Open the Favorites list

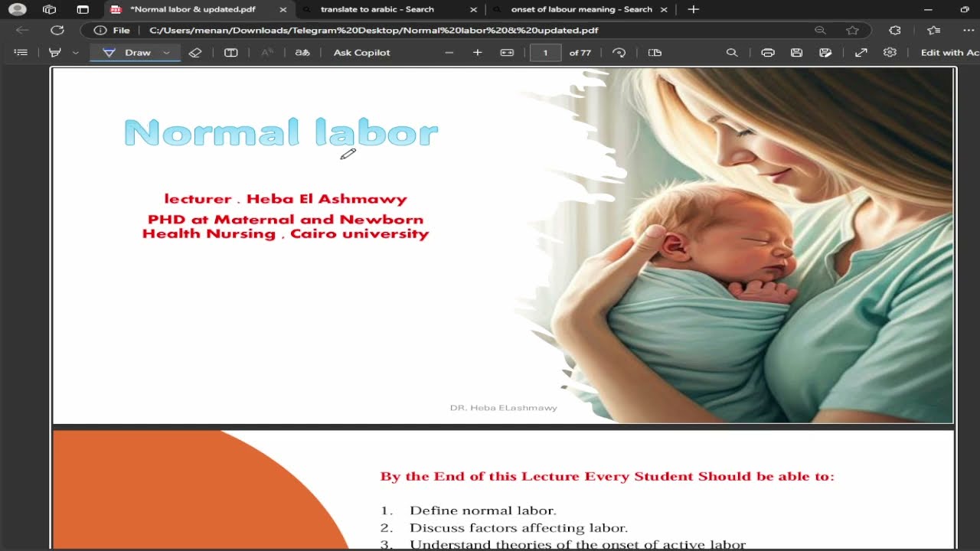click(x=933, y=31)
